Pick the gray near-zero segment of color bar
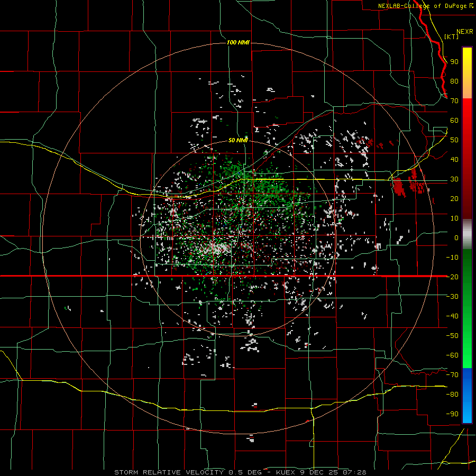 coord(467,234)
